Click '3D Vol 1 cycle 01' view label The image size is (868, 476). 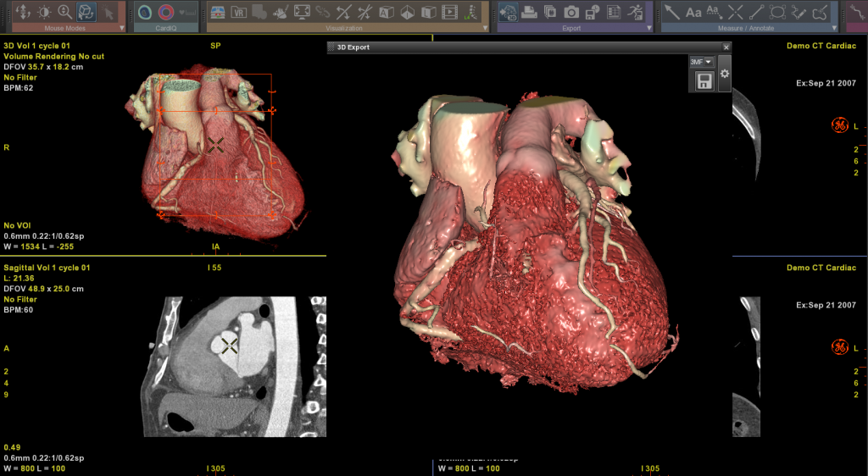pos(36,46)
